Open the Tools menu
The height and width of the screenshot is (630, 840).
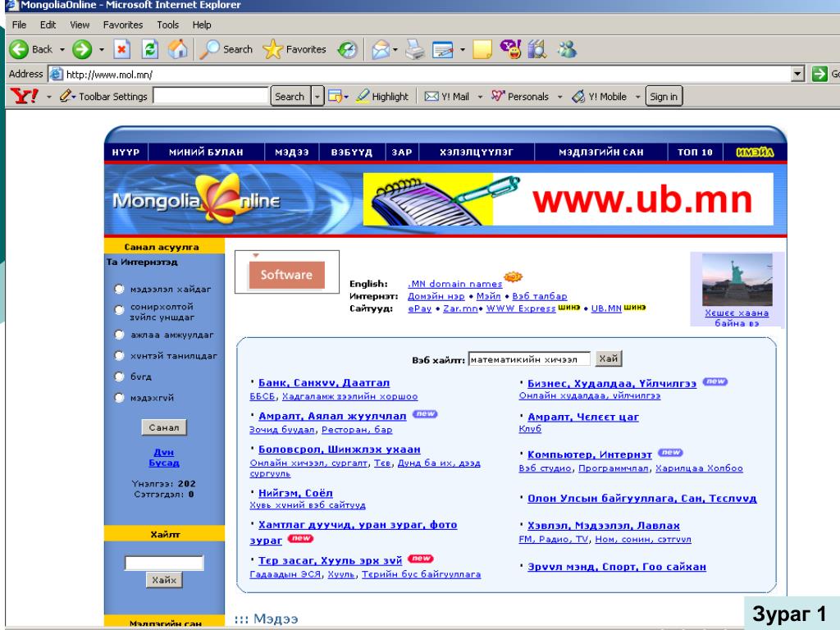click(167, 25)
